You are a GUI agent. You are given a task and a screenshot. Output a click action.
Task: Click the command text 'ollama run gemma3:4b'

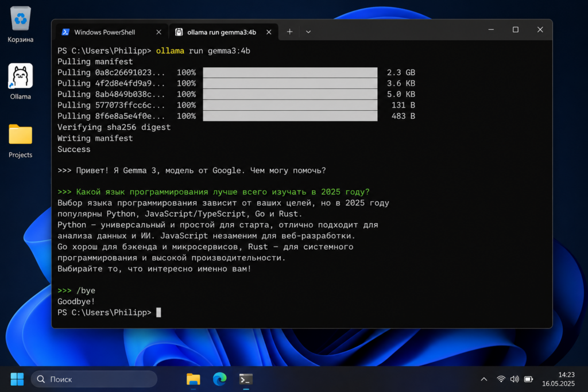click(x=203, y=51)
